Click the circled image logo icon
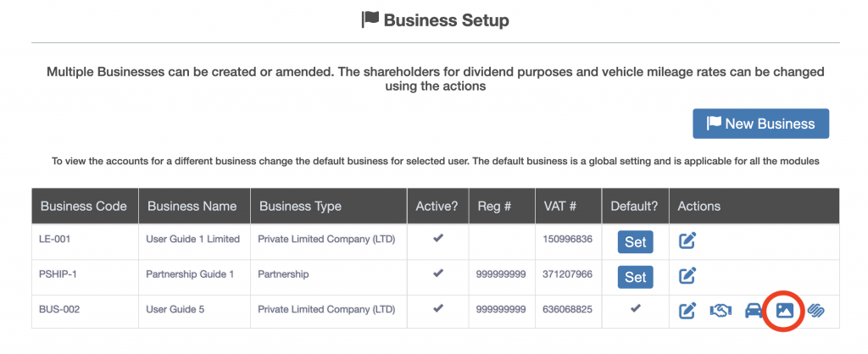The height and width of the screenshot is (354, 868). click(x=785, y=311)
